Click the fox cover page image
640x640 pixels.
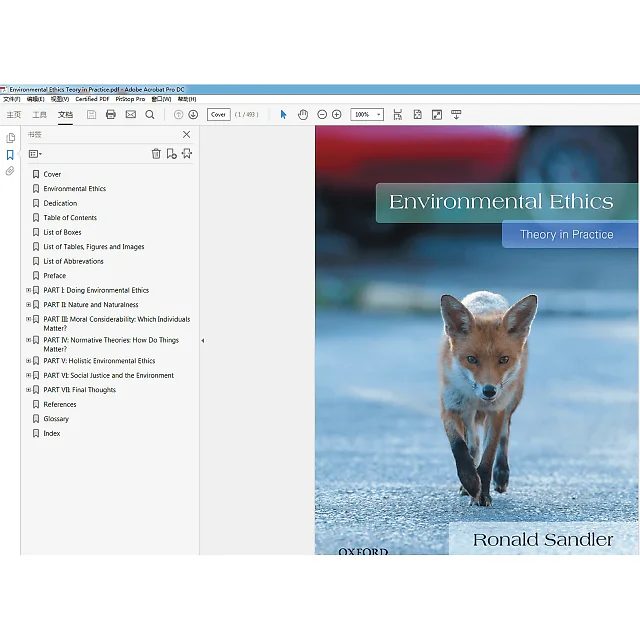(x=476, y=340)
